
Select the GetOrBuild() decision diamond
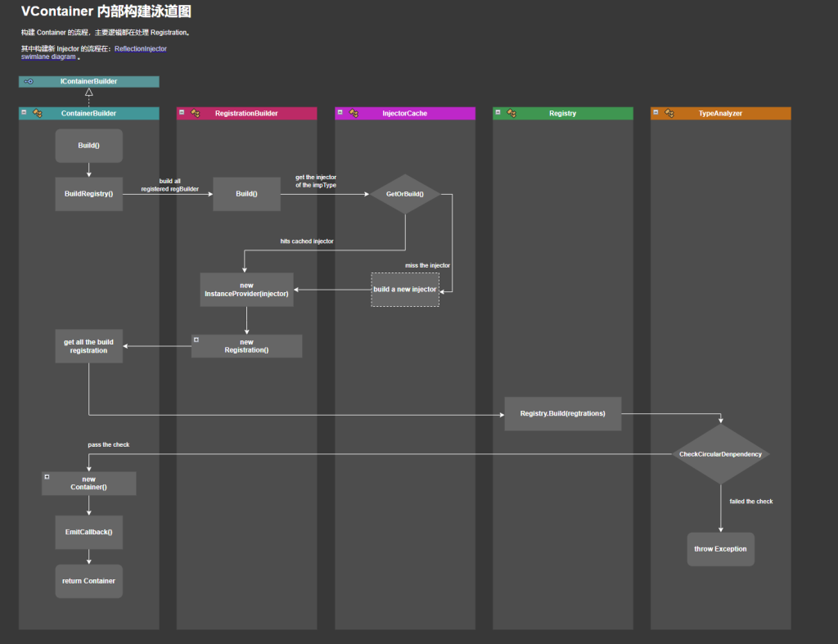[x=404, y=195]
